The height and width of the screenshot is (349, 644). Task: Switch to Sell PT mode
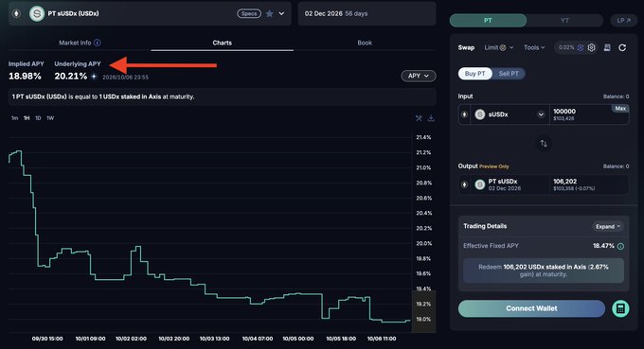509,74
